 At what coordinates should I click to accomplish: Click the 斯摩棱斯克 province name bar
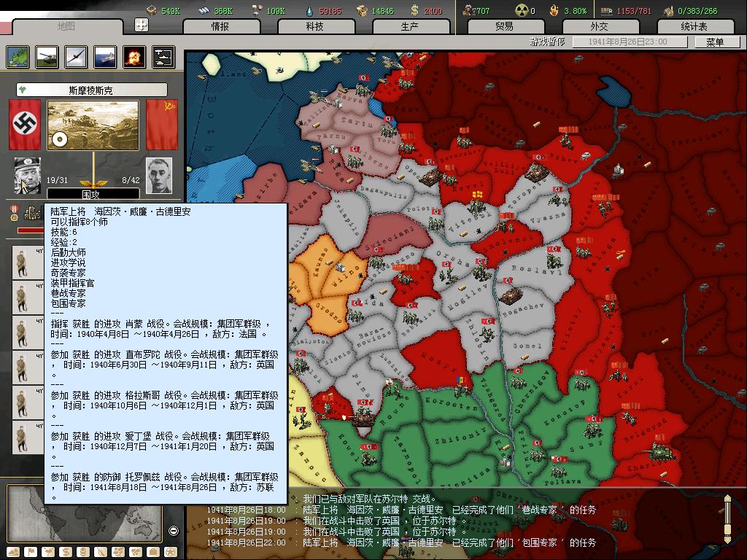(91, 90)
